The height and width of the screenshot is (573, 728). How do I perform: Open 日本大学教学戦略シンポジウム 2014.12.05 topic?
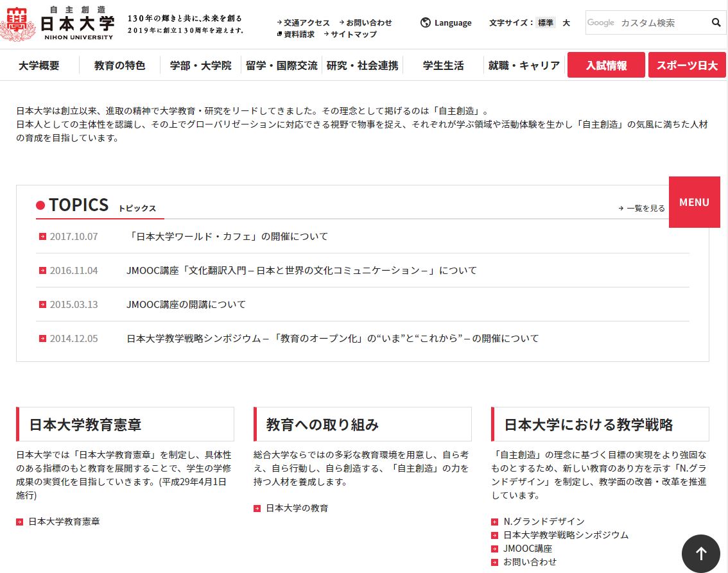(333, 339)
